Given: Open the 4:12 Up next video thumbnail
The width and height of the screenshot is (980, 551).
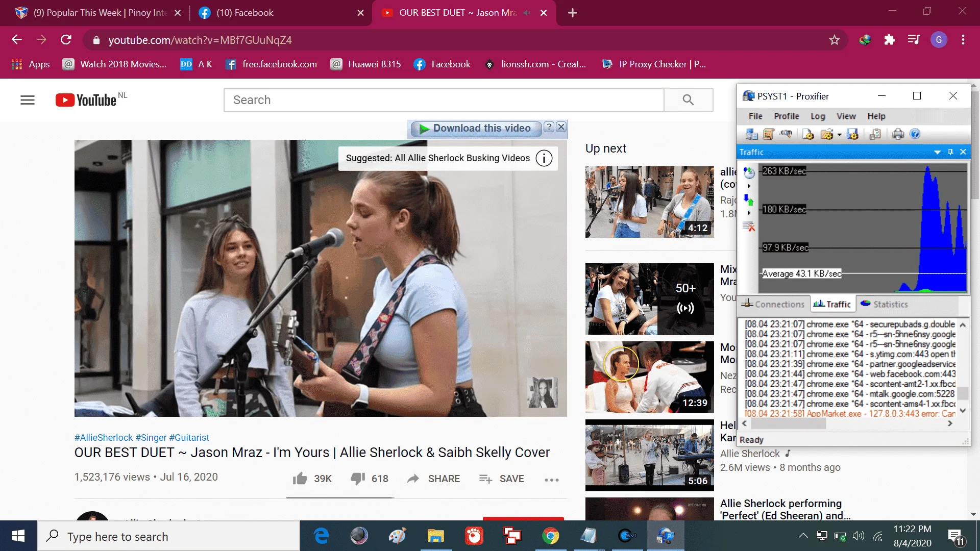Looking at the screenshot, I should click(649, 202).
